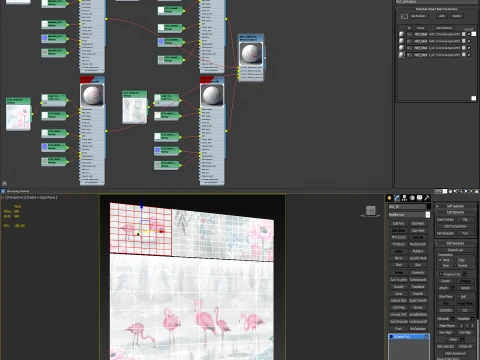Collapse the Edit Elements rollout
The width and height of the screenshot is (480, 360).
(x=455, y=212)
